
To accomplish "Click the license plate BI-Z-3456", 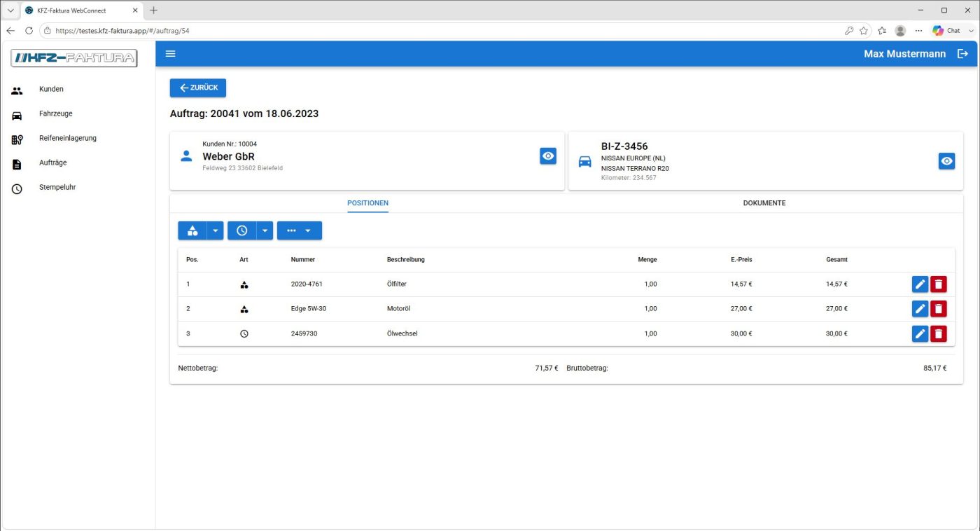I will click(624, 146).
